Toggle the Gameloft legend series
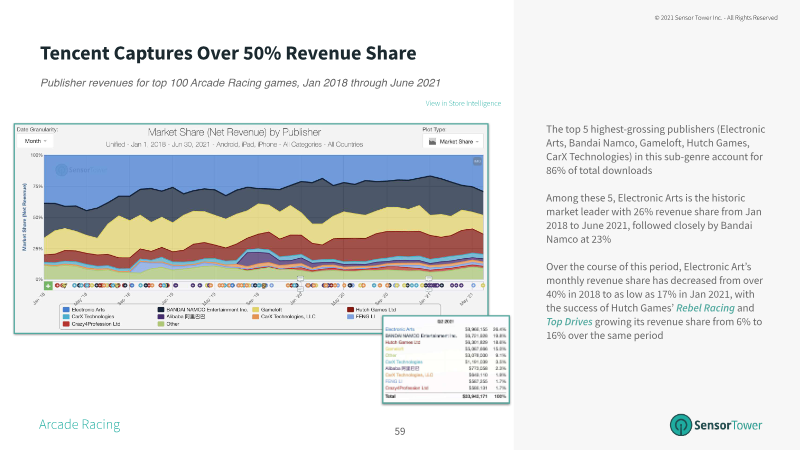The height and width of the screenshot is (450, 800). [x=267, y=310]
